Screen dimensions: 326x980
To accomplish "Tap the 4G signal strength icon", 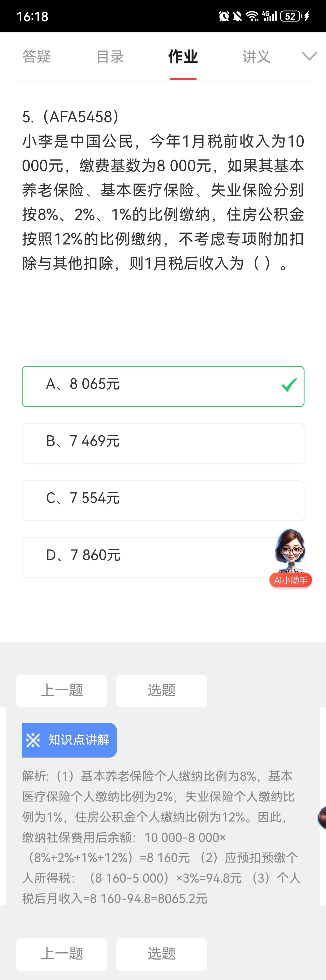I will coord(269,16).
